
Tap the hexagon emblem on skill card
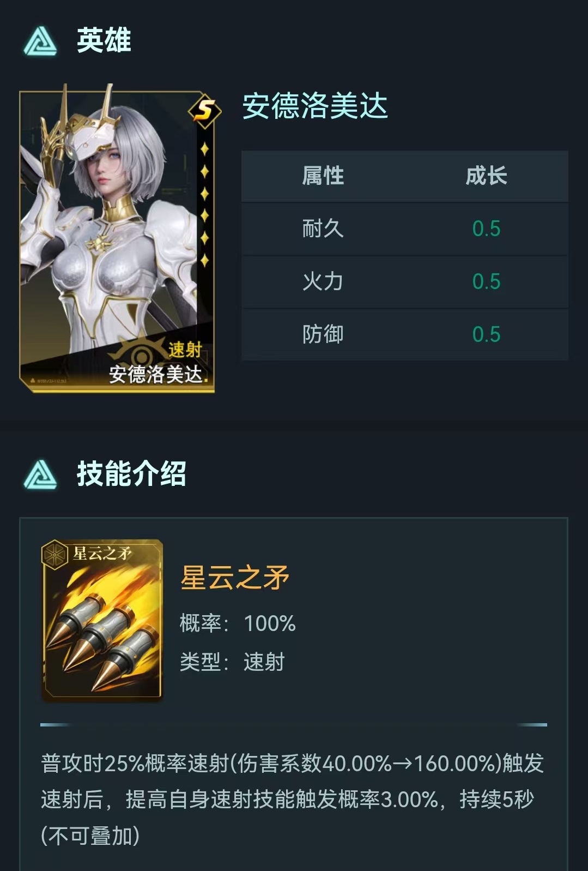point(55,555)
